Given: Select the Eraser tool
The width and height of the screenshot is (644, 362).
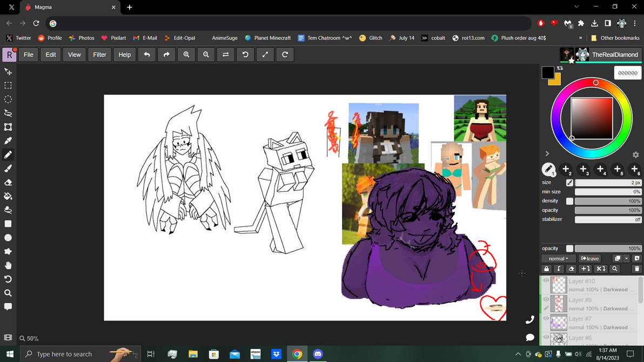Looking at the screenshot, I should click(x=8, y=183).
